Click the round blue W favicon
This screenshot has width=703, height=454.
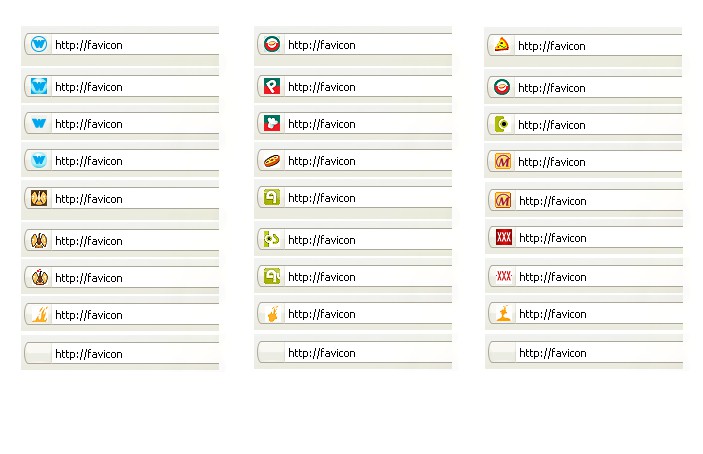39,44
